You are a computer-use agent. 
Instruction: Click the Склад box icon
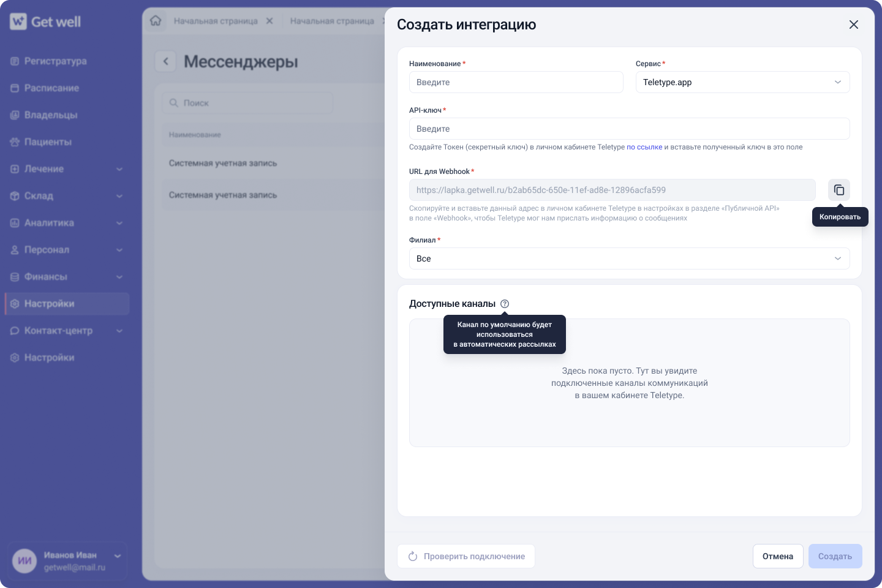pyautogui.click(x=15, y=196)
